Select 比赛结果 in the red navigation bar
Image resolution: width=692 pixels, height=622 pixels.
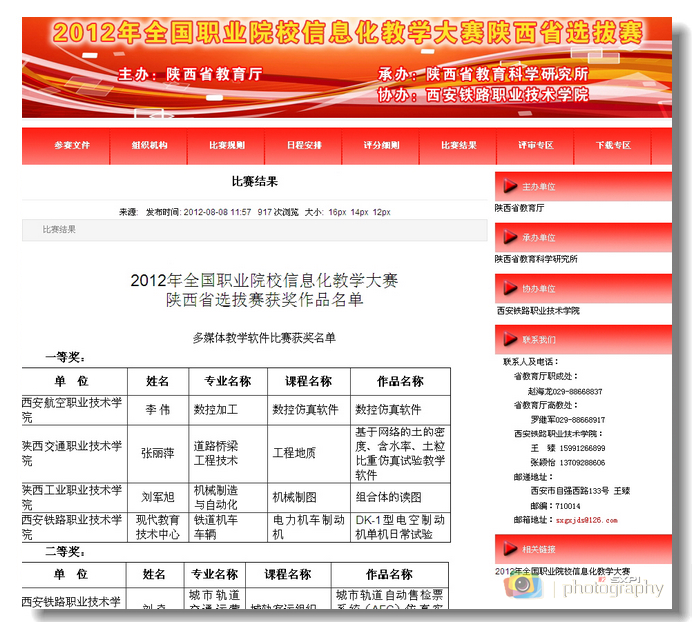pyautogui.click(x=459, y=146)
